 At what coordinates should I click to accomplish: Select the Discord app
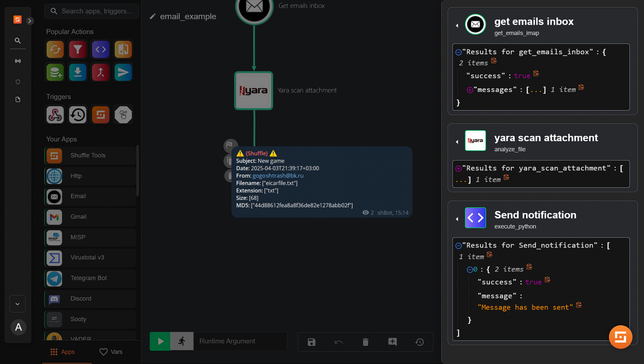tap(90, 299)
